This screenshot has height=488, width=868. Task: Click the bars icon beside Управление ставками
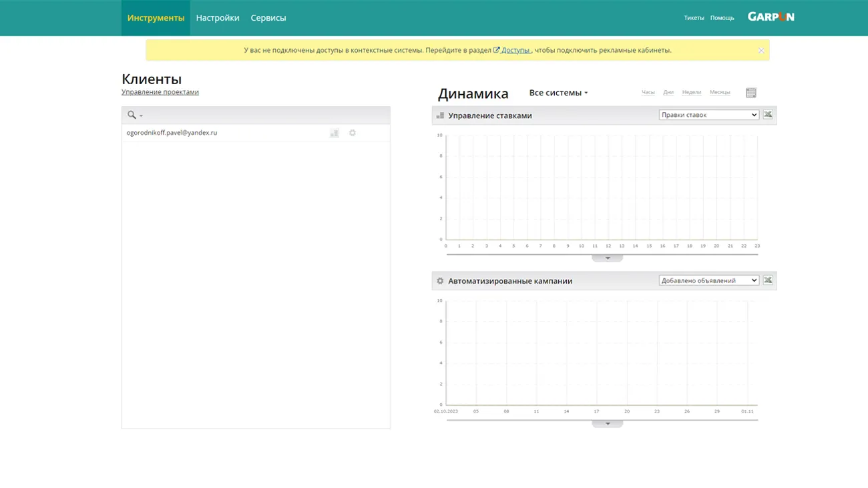click(440, 115)
